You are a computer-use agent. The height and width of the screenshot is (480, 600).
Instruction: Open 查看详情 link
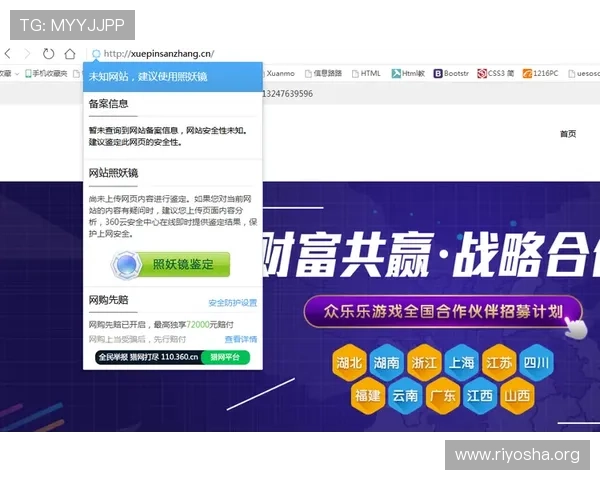[241, 339]
